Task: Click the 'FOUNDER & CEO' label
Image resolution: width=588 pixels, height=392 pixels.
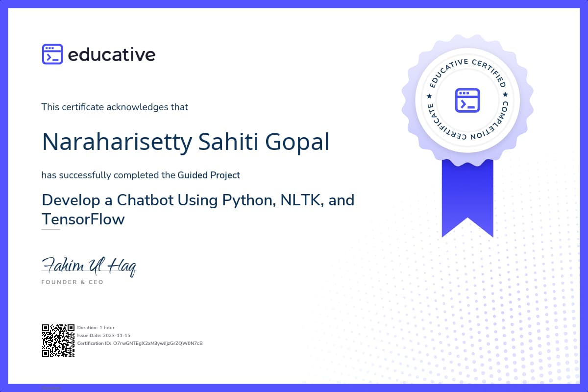Action: [x=73, y=282]
